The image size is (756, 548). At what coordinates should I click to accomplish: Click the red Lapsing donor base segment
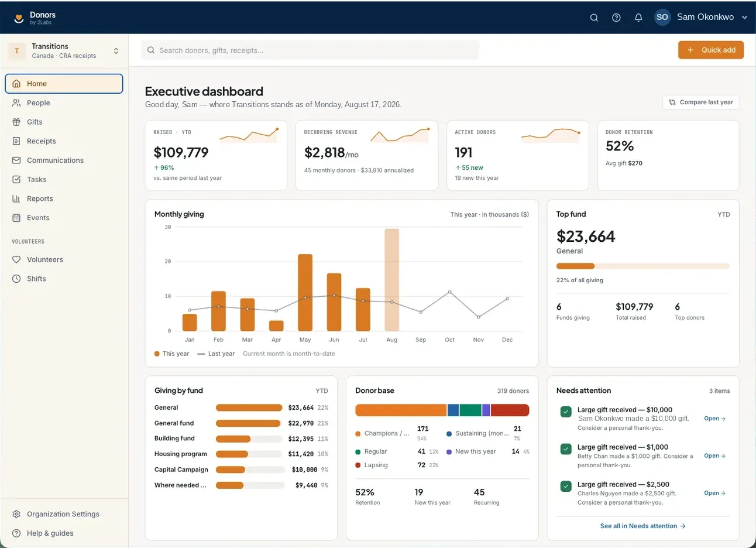pyautogui.click(x=510, y=410)
